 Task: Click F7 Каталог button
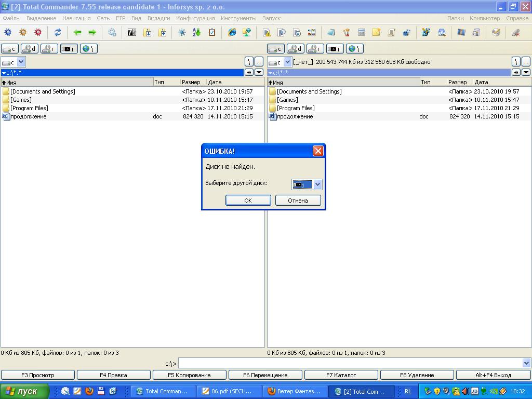(341, 375)
